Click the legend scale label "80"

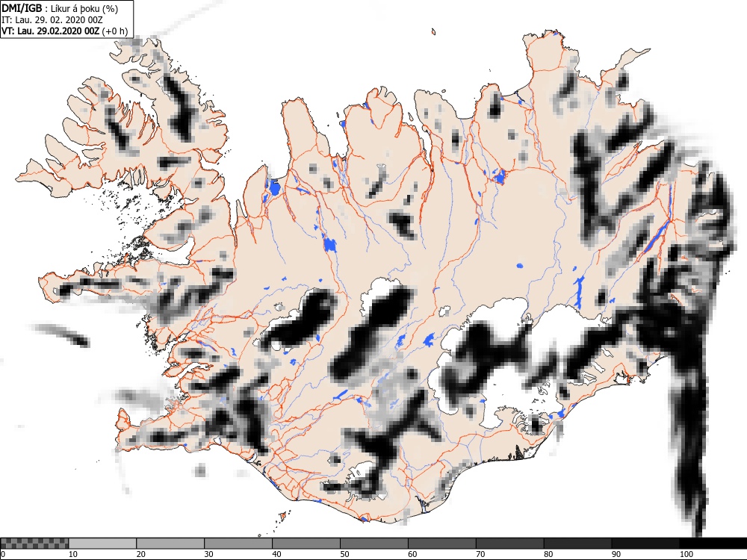[x=548, y=554]
